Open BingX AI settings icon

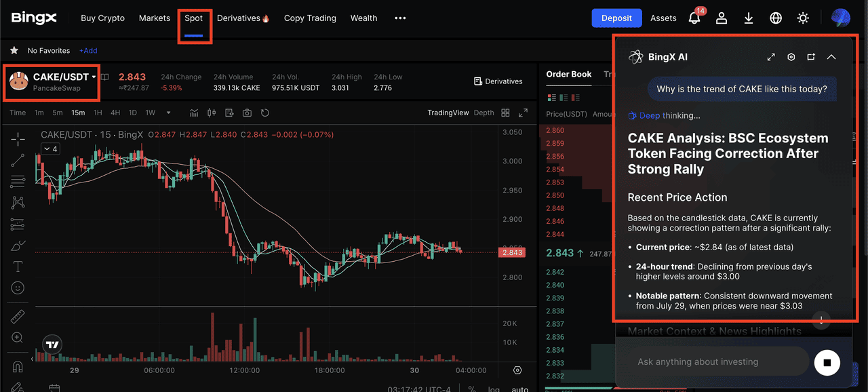[x=791, y=57]
